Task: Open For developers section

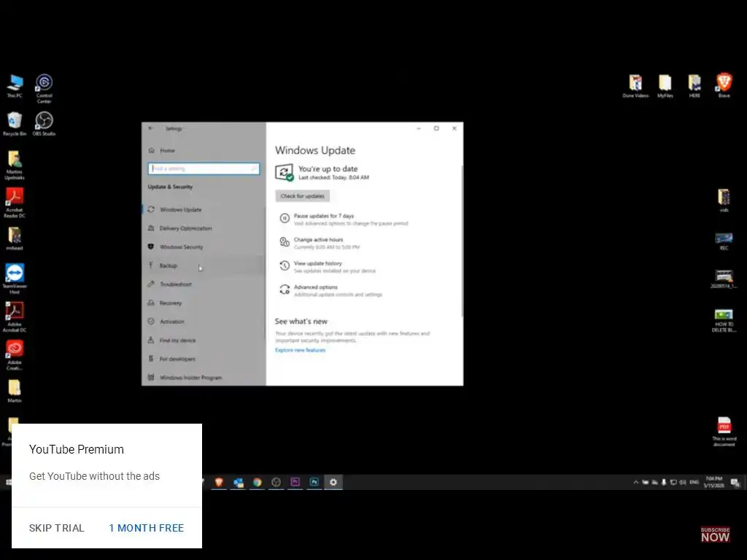Action: (204, 359)
